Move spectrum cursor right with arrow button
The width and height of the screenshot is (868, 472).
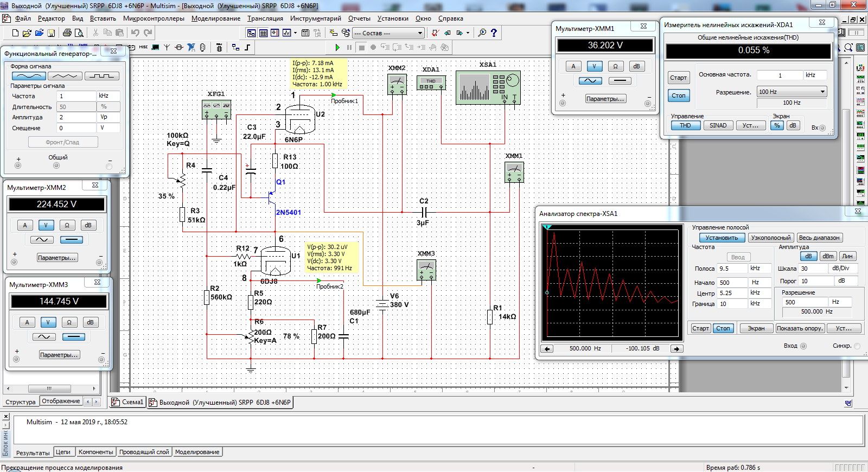pos(676,349)
